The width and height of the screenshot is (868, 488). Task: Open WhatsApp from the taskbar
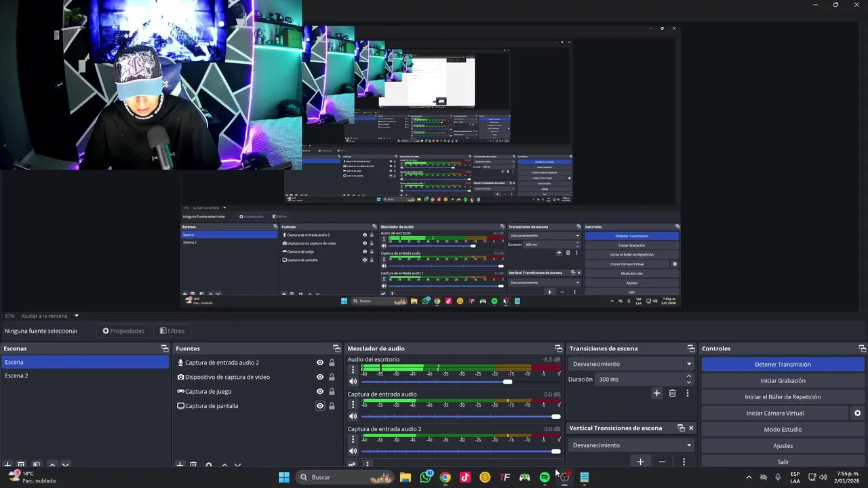pos(425,477)
